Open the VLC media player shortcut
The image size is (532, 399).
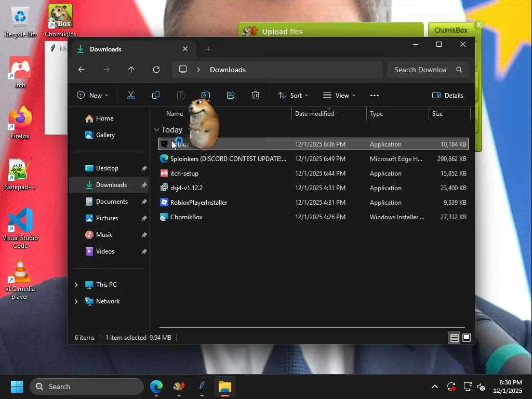20,280
